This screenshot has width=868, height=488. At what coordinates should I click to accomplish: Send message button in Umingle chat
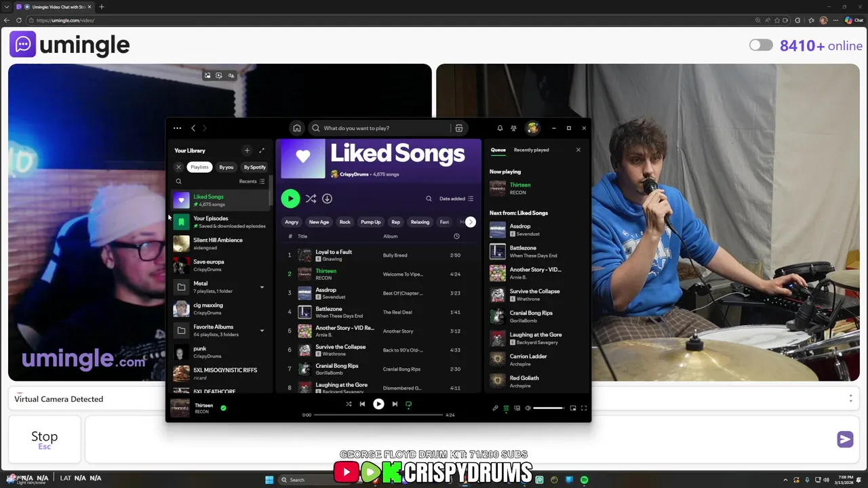tap(845, 439)
